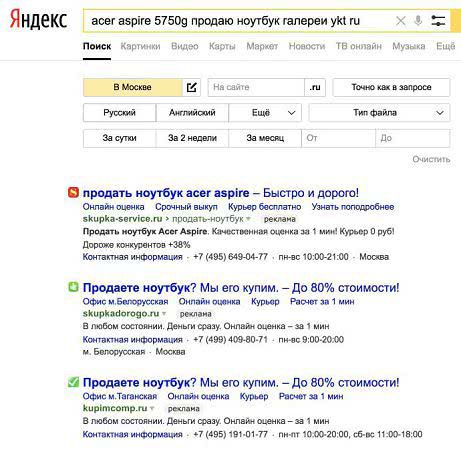Toggle the В Москве region filter

pos(133,87)
